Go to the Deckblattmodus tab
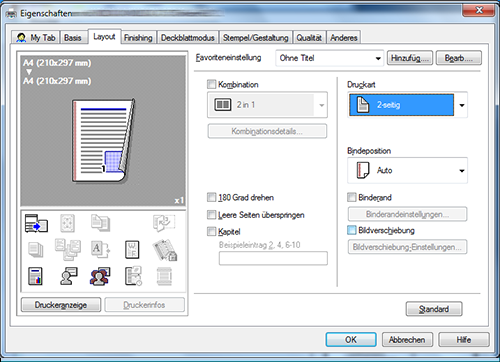Screen dimensions: 500x362 point(188,38)
